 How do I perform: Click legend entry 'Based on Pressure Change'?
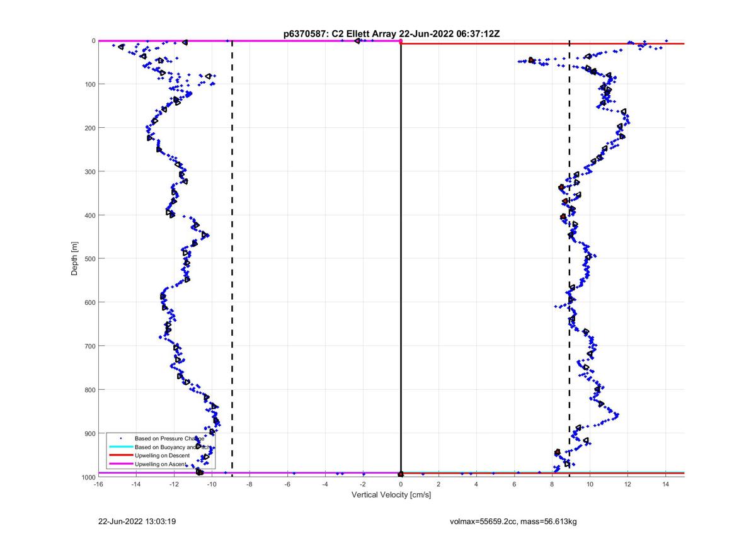(169, 438)
